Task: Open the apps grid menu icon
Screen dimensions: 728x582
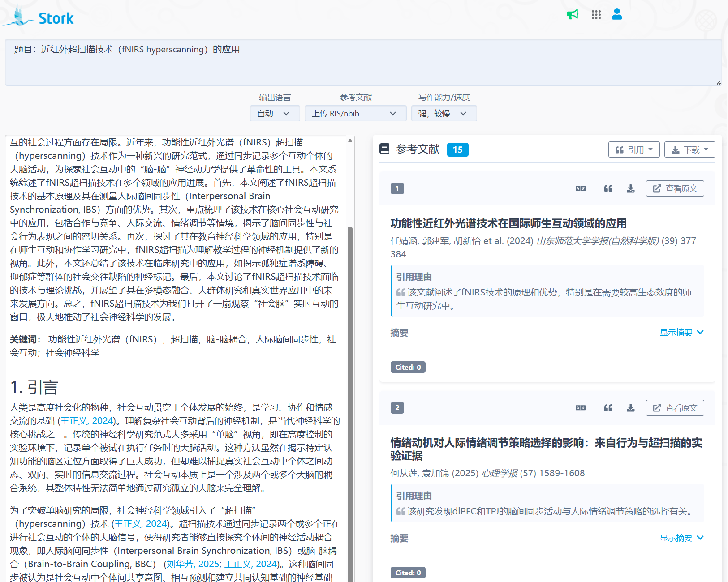Action: coord(596,15)
